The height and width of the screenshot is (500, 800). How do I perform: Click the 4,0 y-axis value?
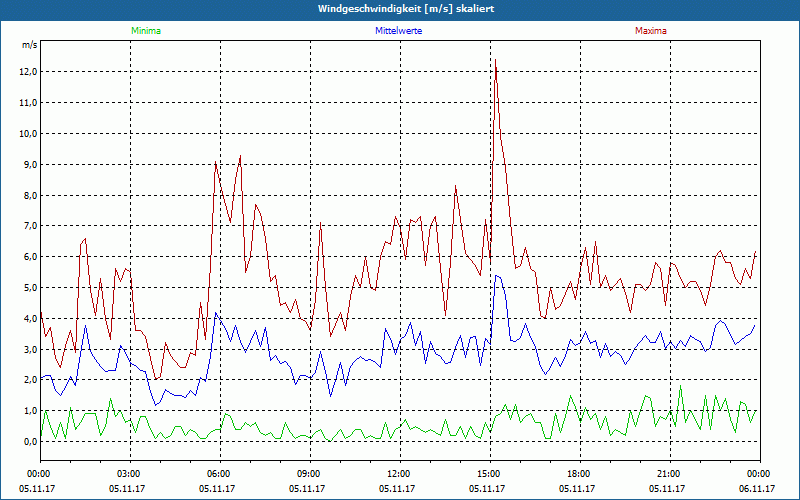(x=30, y=318)
